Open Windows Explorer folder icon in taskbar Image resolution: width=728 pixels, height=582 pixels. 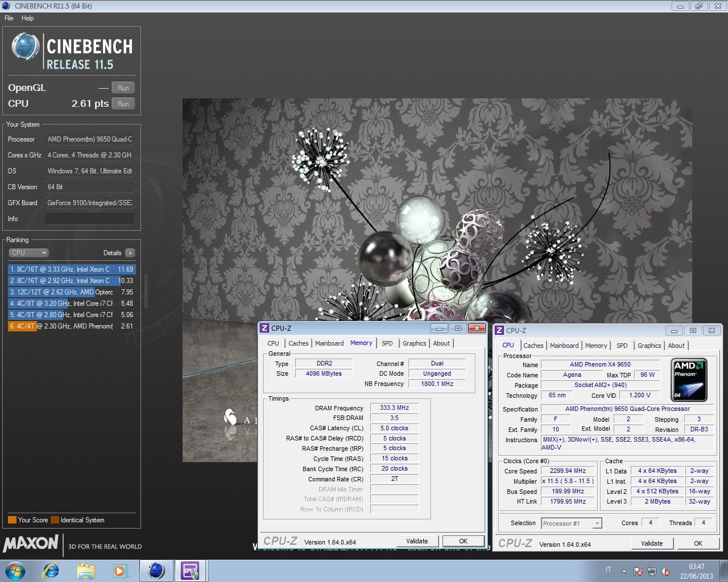86,571
